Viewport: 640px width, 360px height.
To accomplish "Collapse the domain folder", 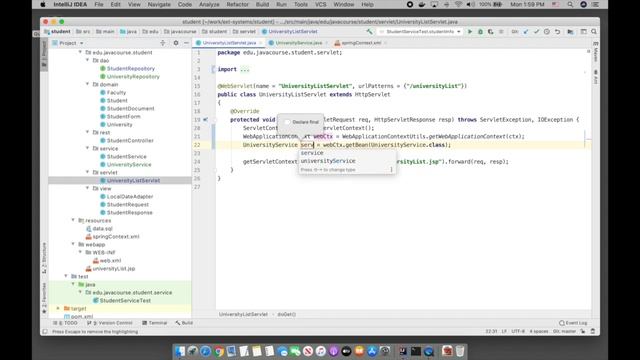I will click(x=87, y=84).
